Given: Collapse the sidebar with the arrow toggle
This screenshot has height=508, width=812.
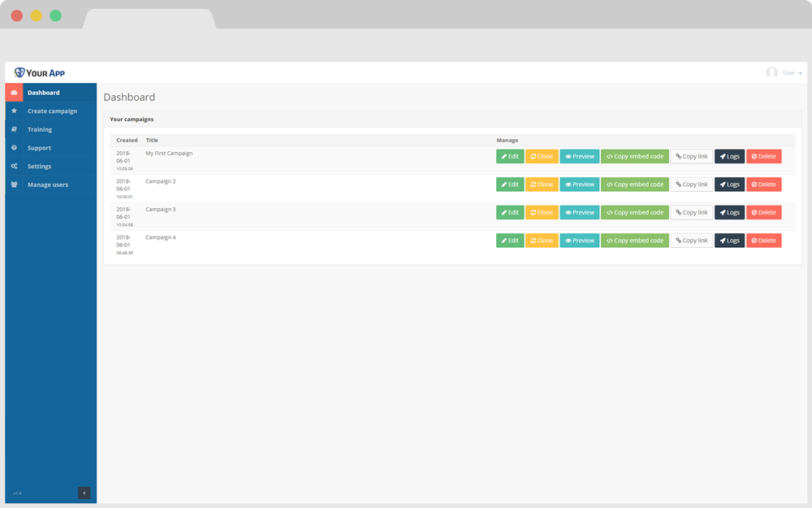Looking at the screenshot, I should [84, 493].
